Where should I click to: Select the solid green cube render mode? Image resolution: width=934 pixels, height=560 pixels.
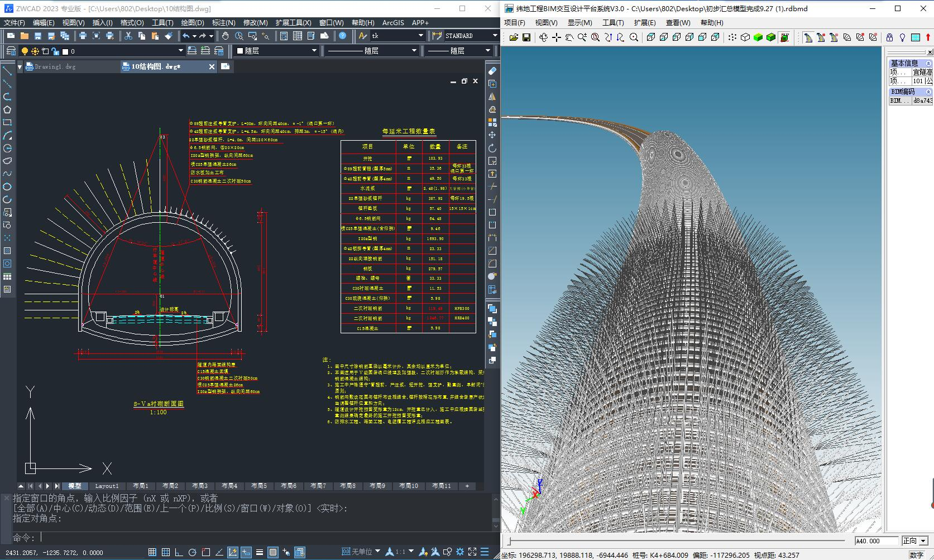[x=758, y=37]
